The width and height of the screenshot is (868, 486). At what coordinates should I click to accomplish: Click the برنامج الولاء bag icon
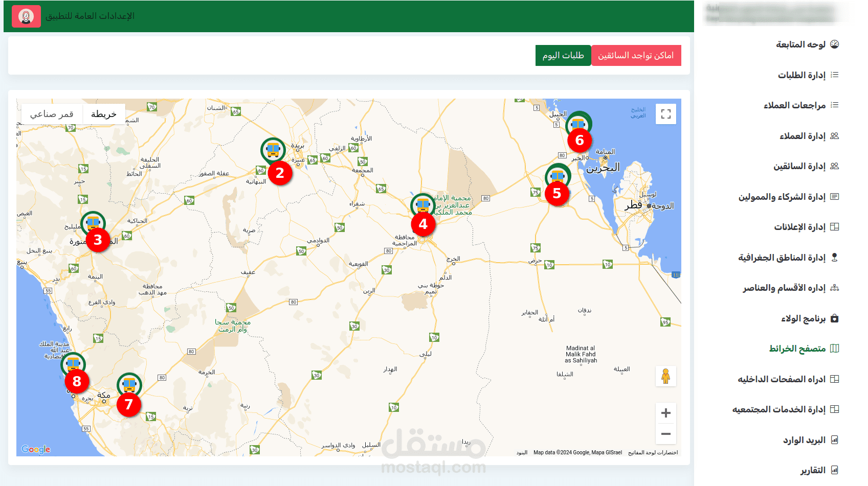835,318
